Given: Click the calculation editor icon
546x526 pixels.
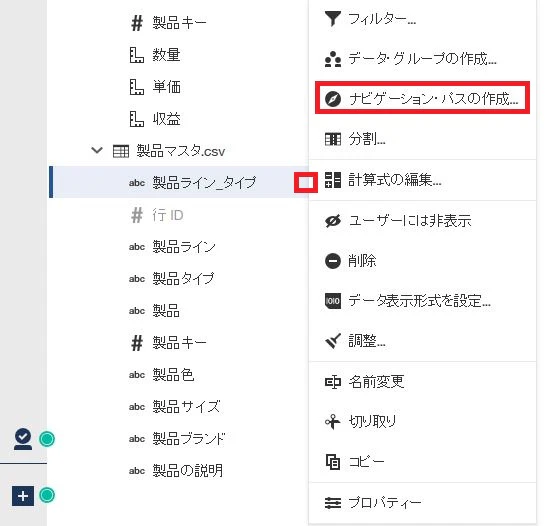Looking at the screenshot, I should 333,180.
